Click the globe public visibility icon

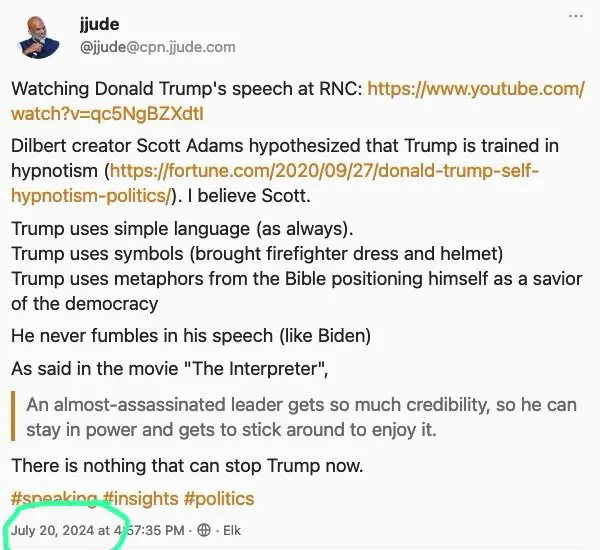(x=204, y=530)
